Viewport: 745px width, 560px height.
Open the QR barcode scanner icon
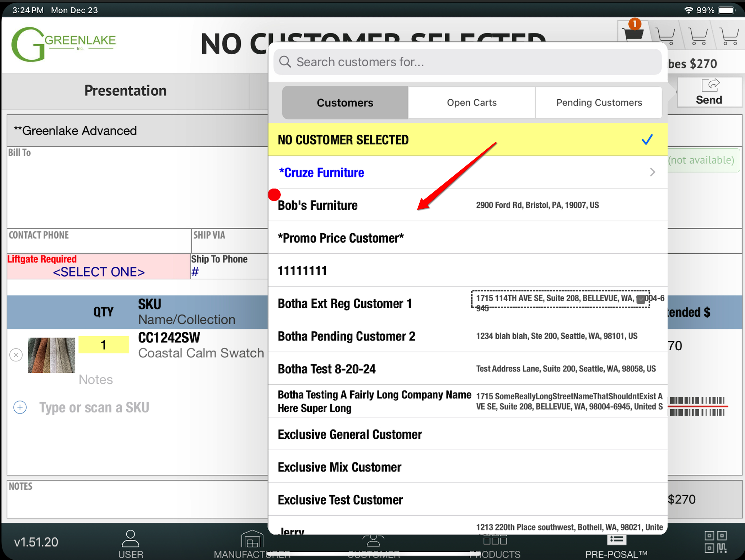715,542
